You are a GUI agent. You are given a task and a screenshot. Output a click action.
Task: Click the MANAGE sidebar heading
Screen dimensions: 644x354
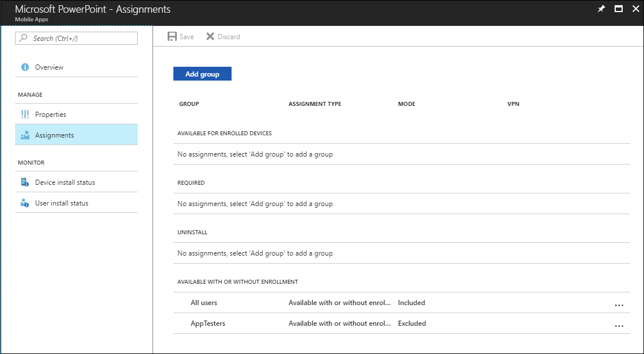30,94
